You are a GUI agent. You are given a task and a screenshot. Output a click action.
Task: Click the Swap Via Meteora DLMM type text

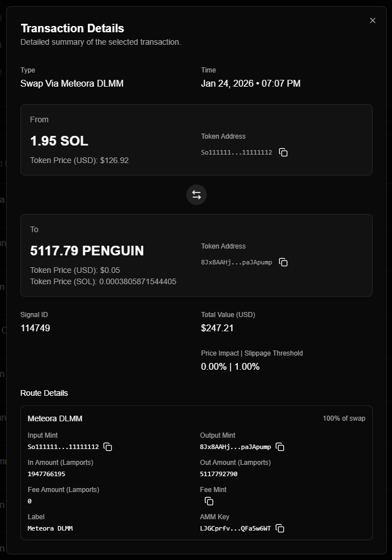(x=72, y=83)
